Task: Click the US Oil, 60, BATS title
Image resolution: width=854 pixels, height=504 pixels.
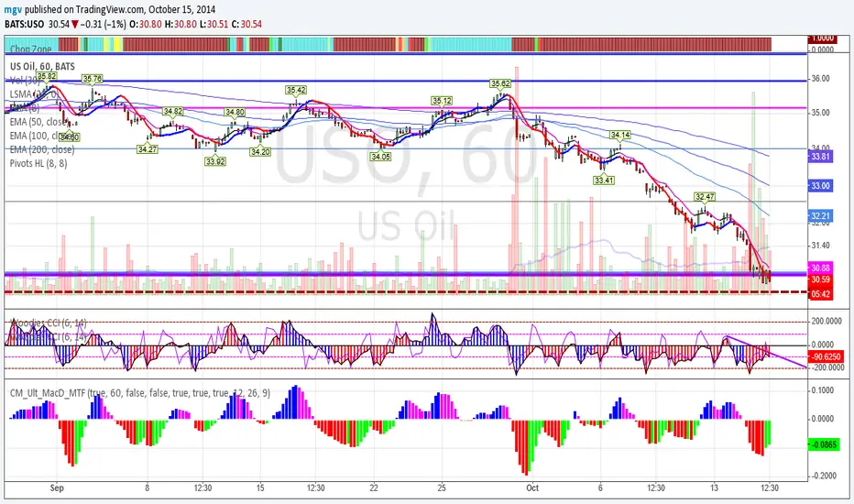Action: [42, 67]
